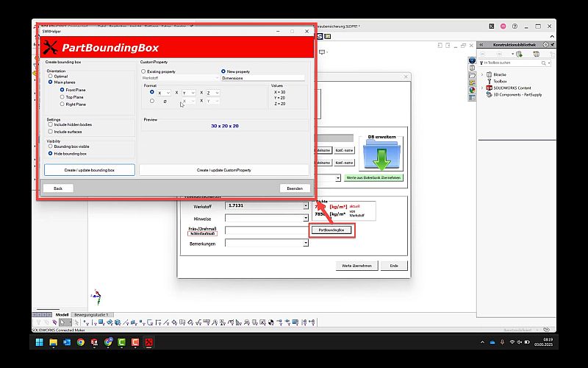Open the Toolbox search options dropdown arrow
The image size is (588, 368).
tap(549, 63)
